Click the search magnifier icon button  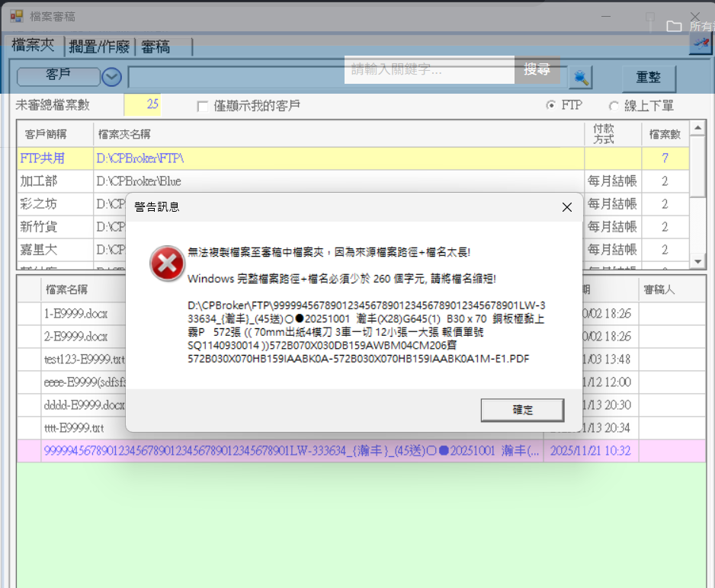coord(581,77)
